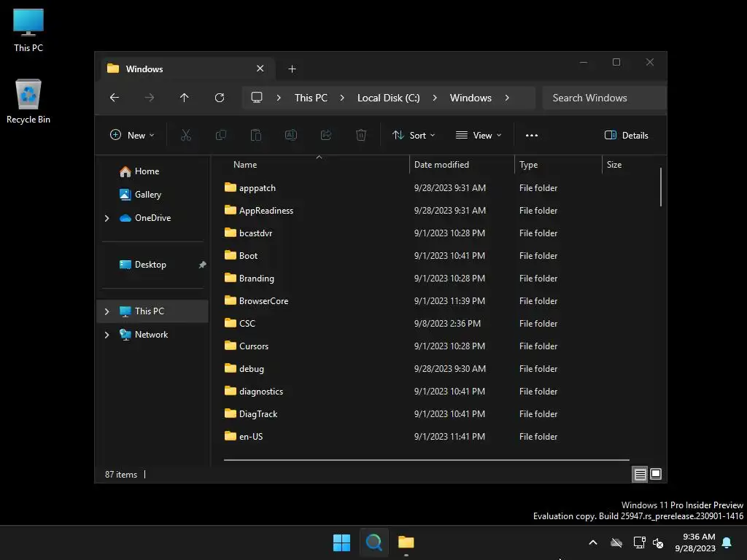Click the Cut scissors icon
747x560 pixels.
point(186,135)
